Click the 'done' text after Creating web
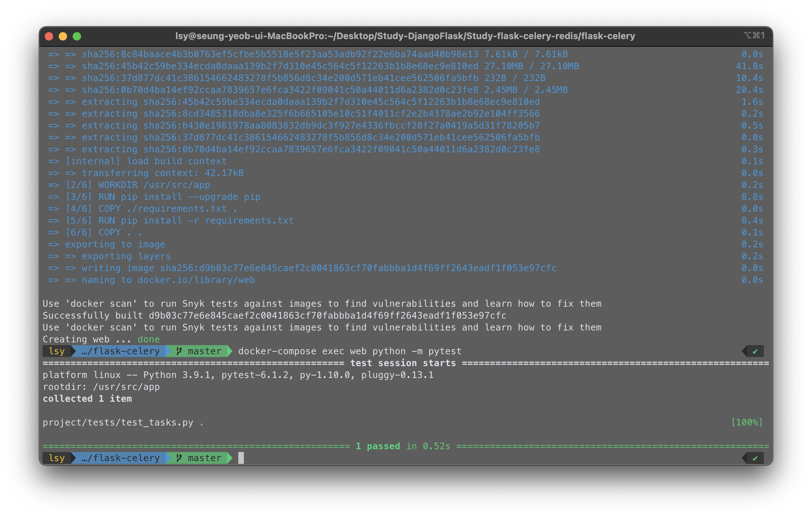812x517 pixels. click(x=148, y=339)
